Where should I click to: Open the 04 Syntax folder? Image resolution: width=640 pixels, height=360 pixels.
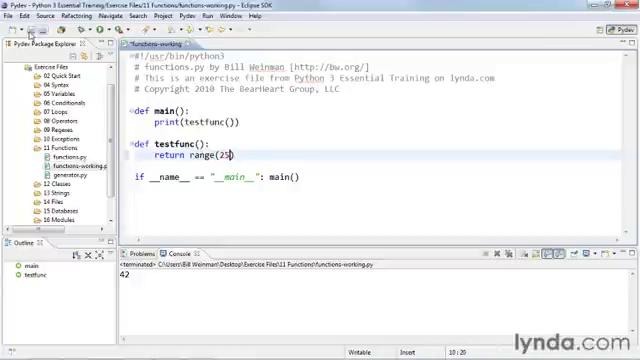(x=56, y=85)
